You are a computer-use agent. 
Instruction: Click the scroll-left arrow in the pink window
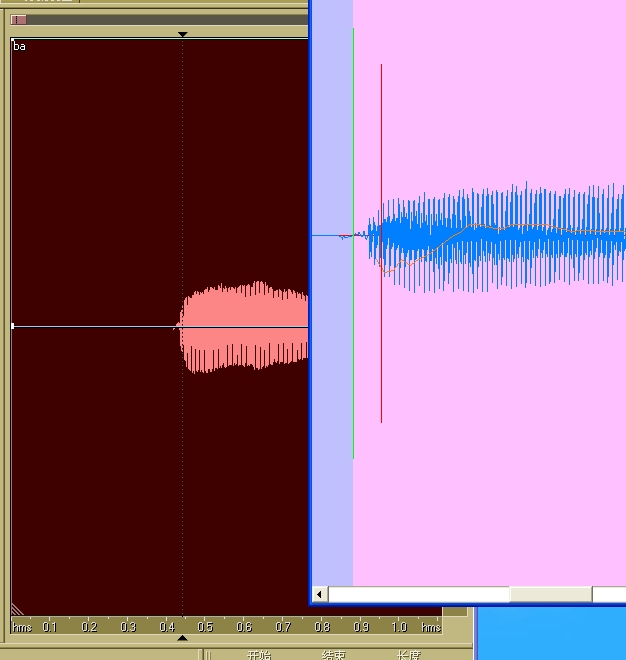click(x=319, y=594)
